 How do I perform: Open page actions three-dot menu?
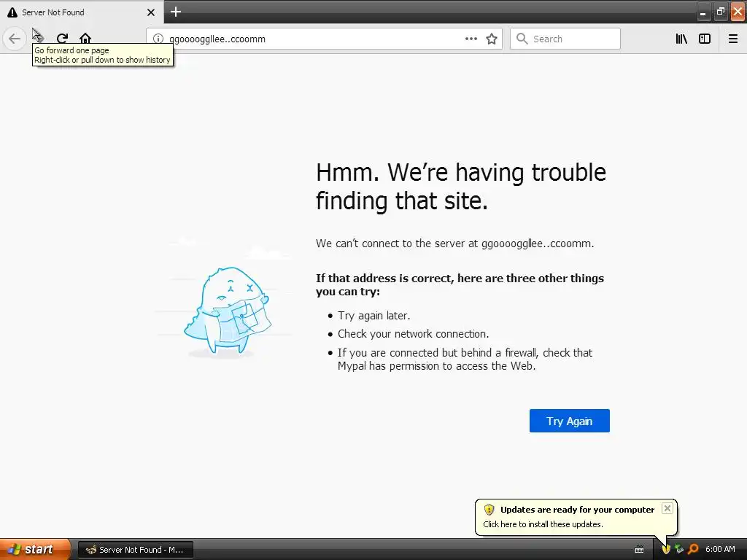pyautogui.click(x=471, y=39)
